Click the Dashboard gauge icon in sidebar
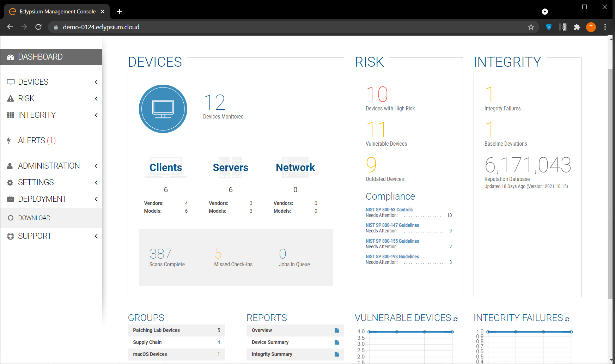 [x=11, y=57]
